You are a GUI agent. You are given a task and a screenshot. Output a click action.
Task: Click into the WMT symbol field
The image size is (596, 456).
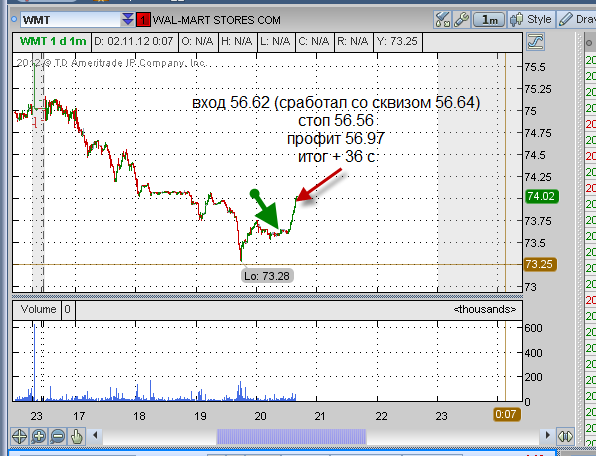point(71,19)
